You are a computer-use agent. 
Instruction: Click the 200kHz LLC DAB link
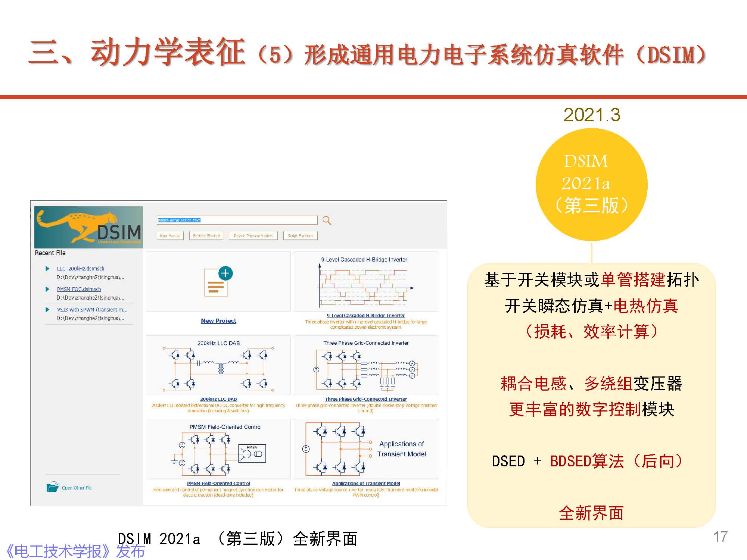tap(218, 399)
